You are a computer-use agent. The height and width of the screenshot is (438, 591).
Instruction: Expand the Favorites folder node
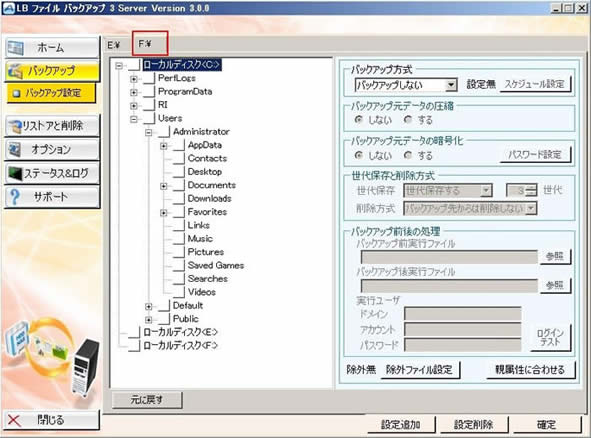coord(164,213)
